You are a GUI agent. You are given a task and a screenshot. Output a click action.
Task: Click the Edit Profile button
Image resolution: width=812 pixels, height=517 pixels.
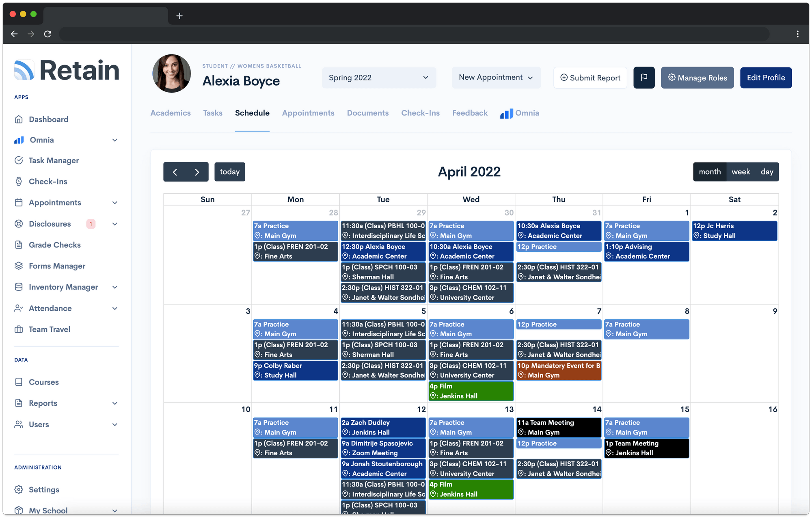(x=766, y=78)
